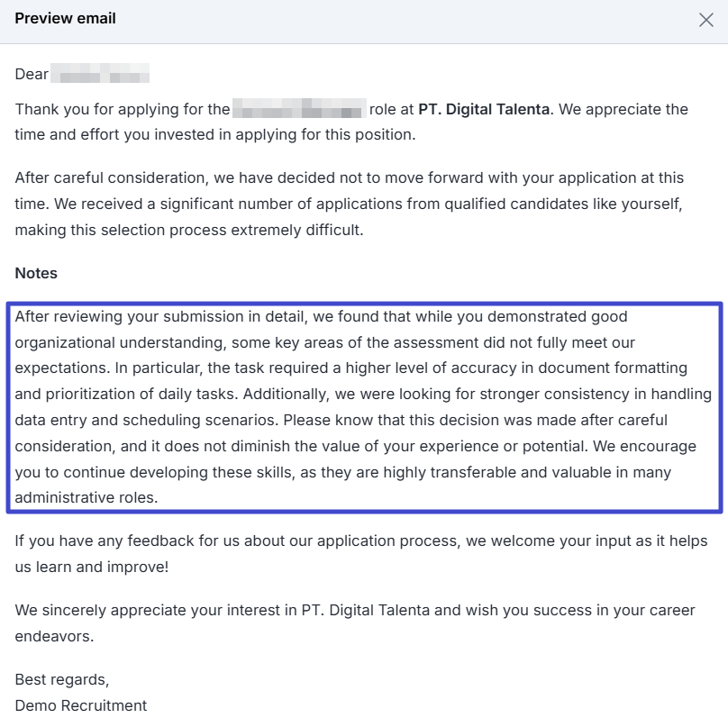Click the "Best regards," closing line
The height and width of the screenshot is (727, 728).
[x=62, y=679]
